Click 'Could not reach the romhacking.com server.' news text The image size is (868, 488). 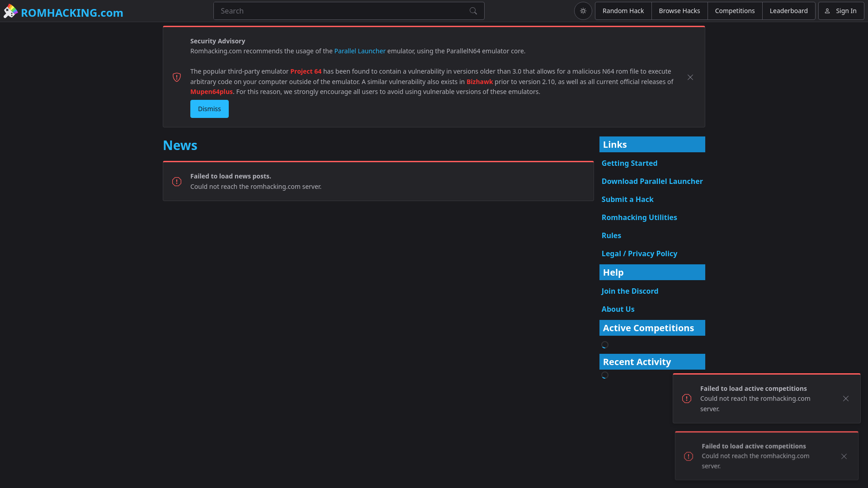pyautogui.click(x=256, y=187)
